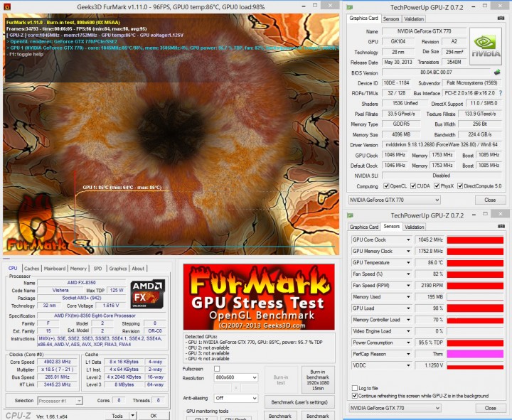
Task: Open the Caches tab in CPU-Z
Action: [x=31, y=268]
